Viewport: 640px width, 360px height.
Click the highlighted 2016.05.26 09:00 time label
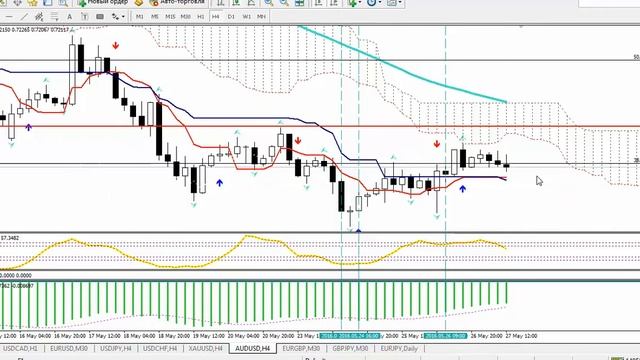pyautogui.click(x=446, y=336)
